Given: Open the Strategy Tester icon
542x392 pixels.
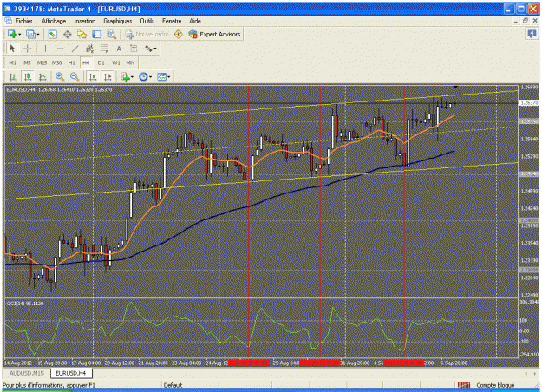Looking at the screenshot, I should point(111,34).
